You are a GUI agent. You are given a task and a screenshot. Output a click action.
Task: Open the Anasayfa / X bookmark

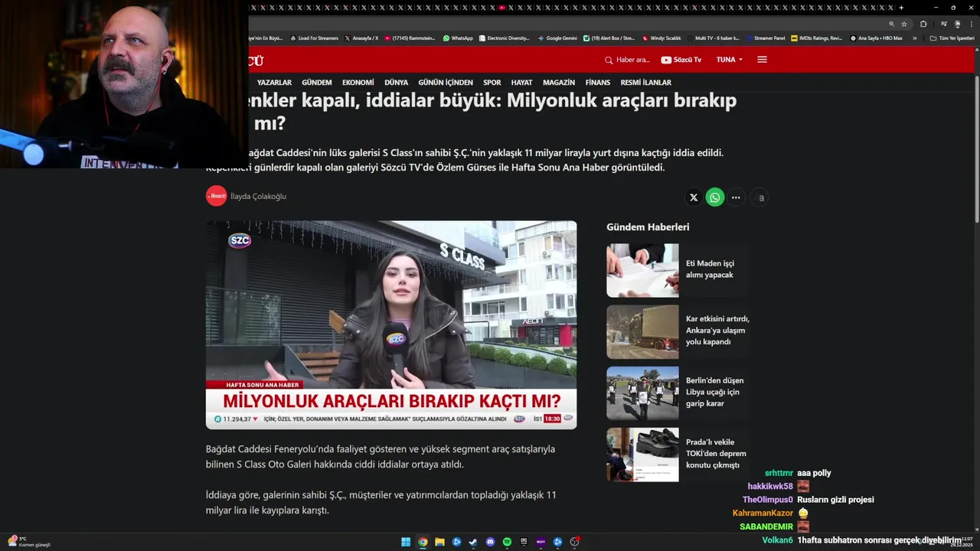pos(361,37)
